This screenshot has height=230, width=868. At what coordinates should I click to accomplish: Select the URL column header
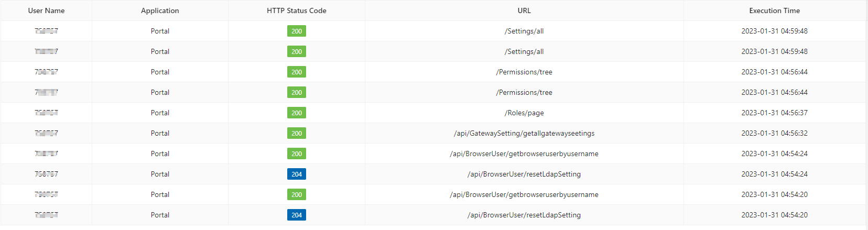click(524, 10)
